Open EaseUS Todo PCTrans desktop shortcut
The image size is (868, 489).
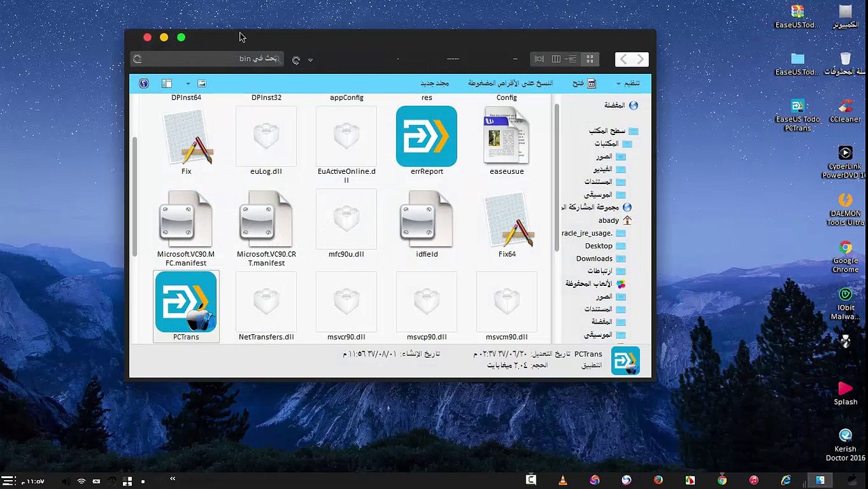pyautogui.click(x=797, y=115)
